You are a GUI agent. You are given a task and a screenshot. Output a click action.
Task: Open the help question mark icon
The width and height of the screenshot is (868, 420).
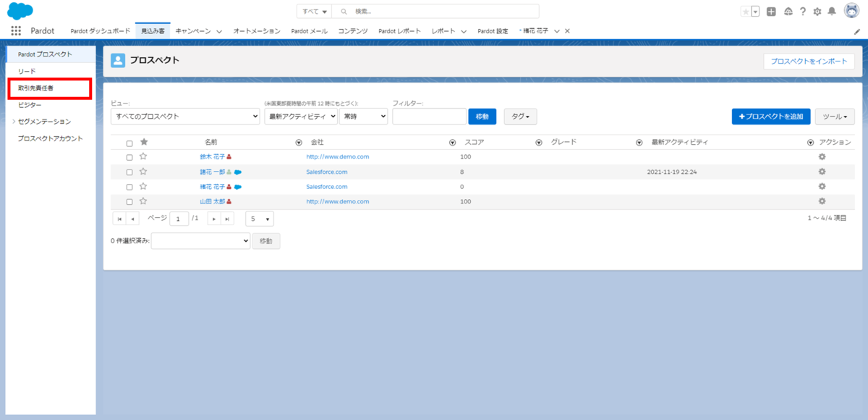803,12
